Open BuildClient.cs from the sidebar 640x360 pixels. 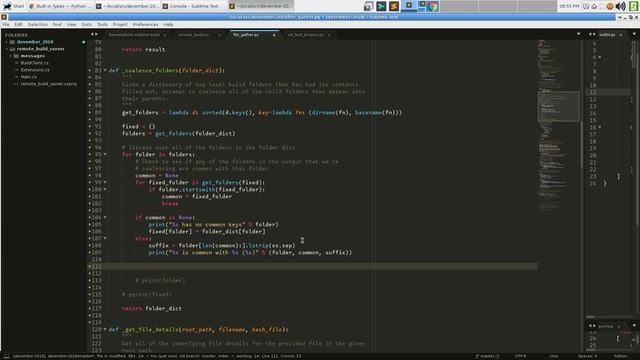coord(35,63)
